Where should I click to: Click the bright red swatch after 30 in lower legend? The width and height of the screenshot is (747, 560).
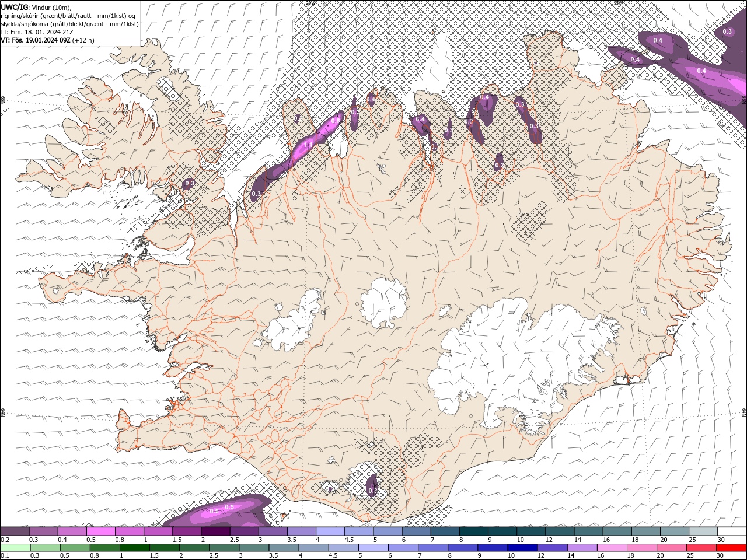(731, 548)
